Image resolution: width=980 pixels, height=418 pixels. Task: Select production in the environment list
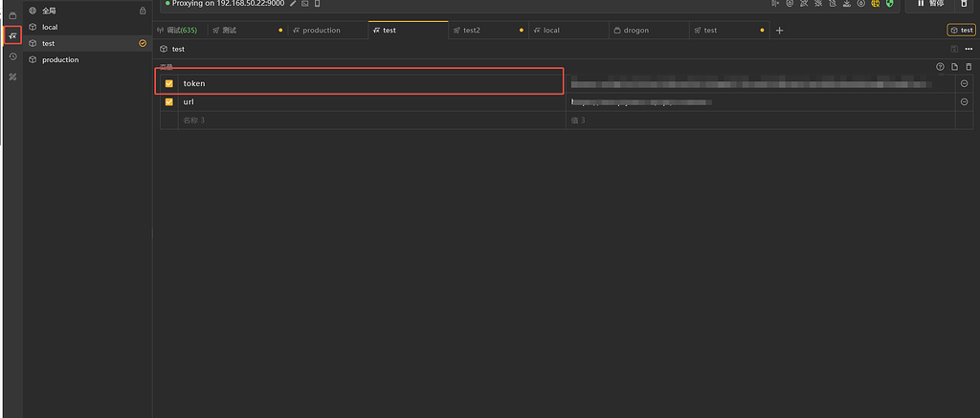pyautogui.click(x=87, y=60)
